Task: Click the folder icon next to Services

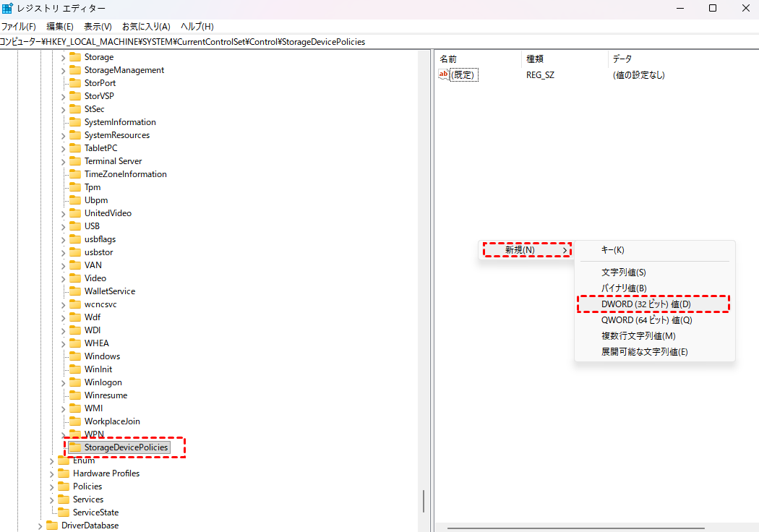Action: [64, 499]
